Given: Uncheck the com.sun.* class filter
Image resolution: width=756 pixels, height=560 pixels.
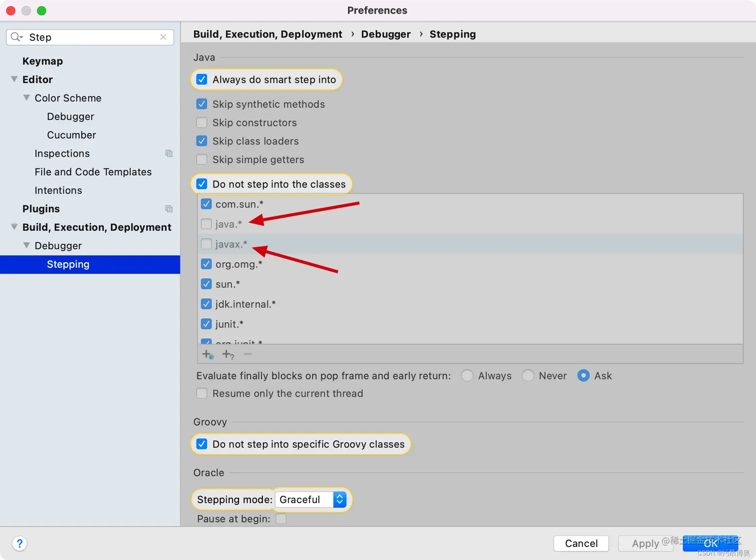Looking at the screenshot, I should (x=206, y=204).
